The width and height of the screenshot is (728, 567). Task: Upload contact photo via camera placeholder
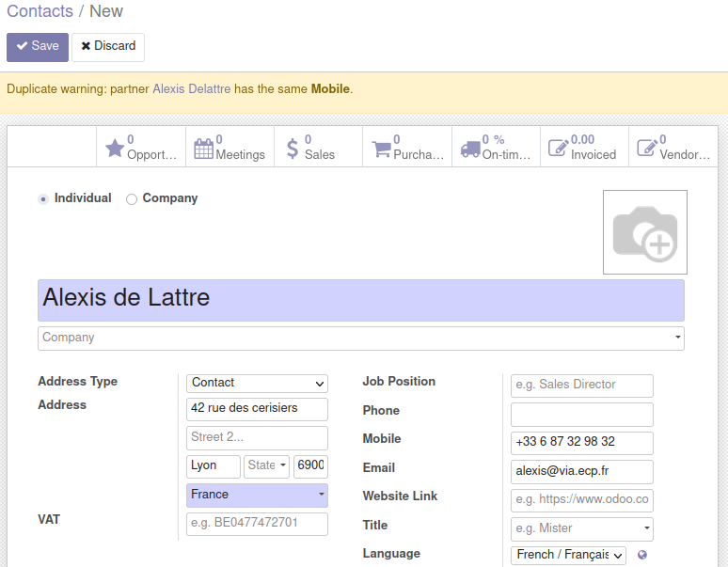tap(645, 232)
